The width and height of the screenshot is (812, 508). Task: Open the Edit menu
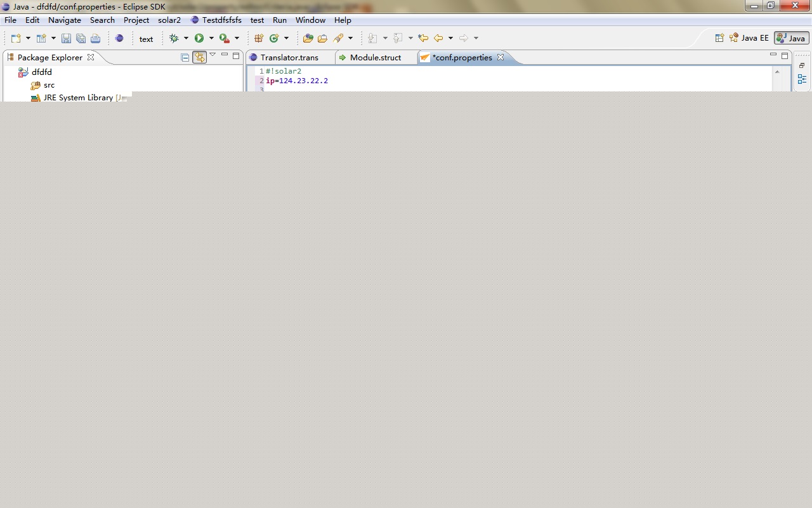coord(32,20)
